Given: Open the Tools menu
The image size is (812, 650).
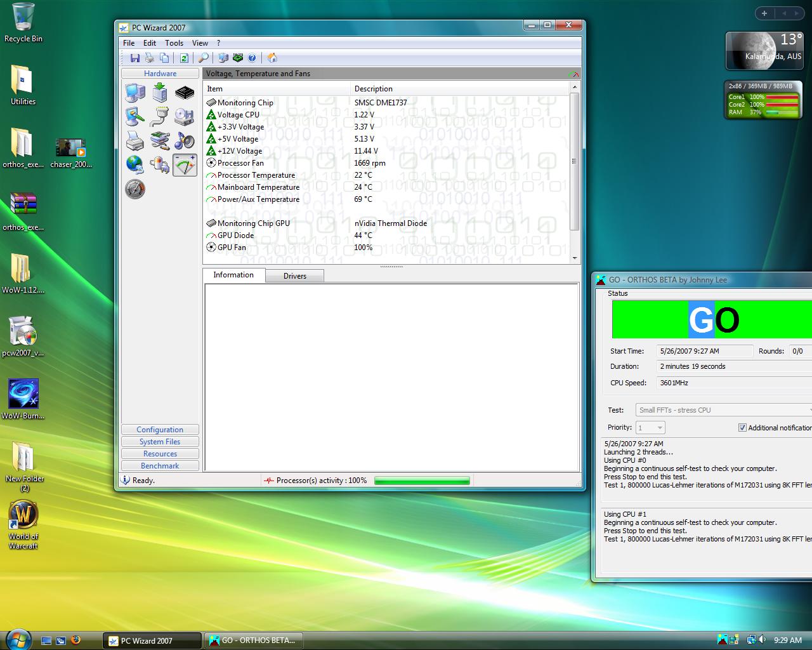Looking at the screenshot, I should point(174,43).
